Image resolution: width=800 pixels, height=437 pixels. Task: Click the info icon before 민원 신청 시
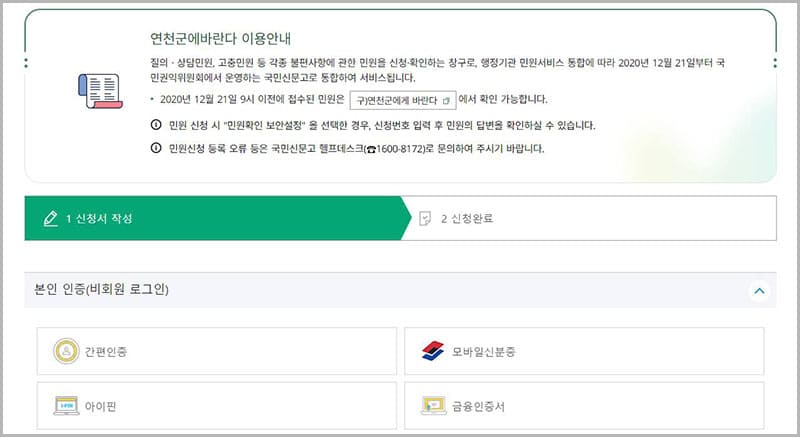tap(155, 125)
